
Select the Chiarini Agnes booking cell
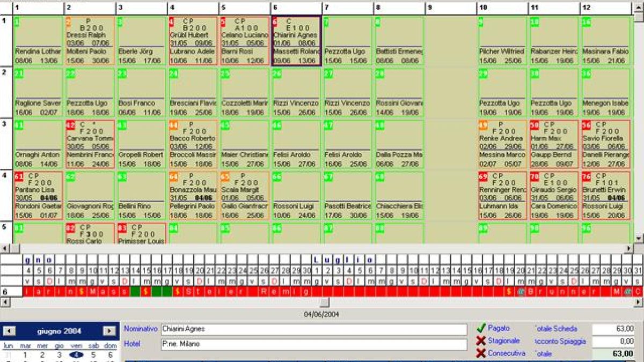296,41
